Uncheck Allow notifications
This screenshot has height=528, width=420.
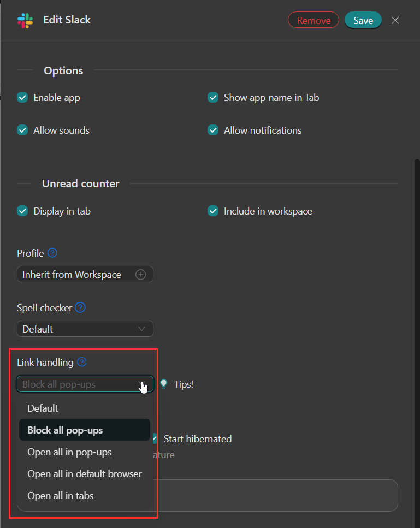coord(213,130)
